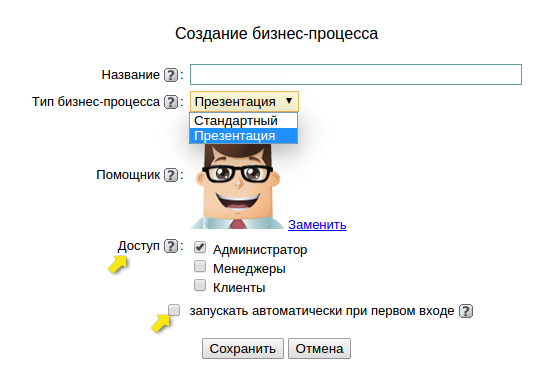This screenshot has width=537, height=368.
Task: Click the Администратор label text
Action: pyautogui.click(x=260, y=250)
